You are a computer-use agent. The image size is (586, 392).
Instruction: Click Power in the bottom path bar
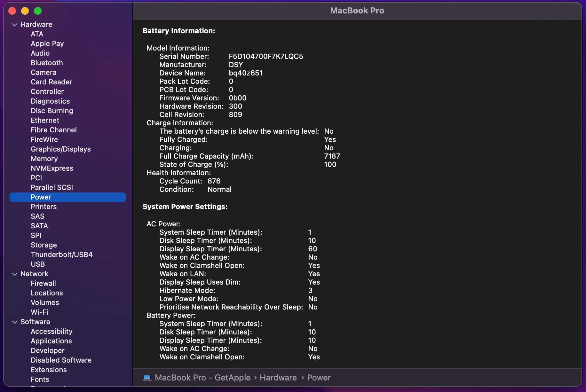coord(319,378)
